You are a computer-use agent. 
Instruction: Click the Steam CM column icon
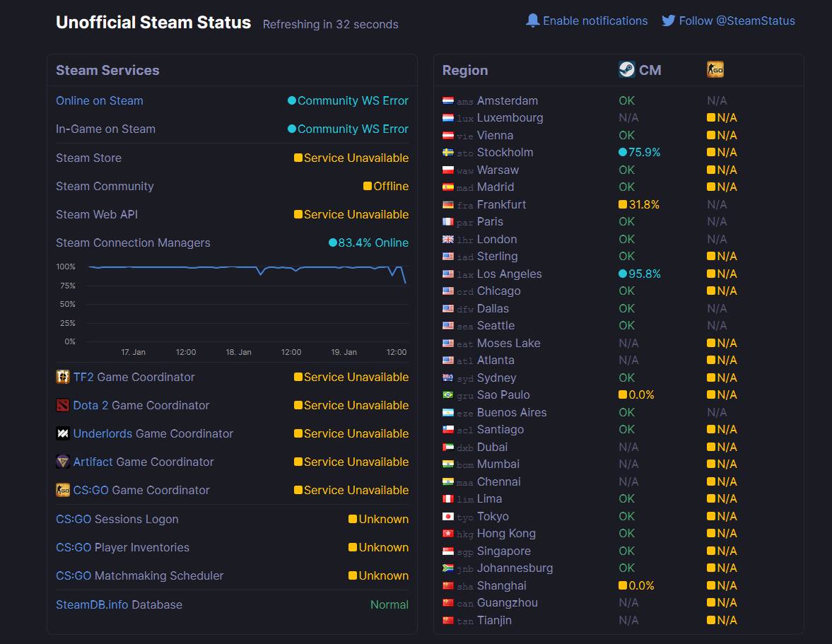[x=627, y=69]
